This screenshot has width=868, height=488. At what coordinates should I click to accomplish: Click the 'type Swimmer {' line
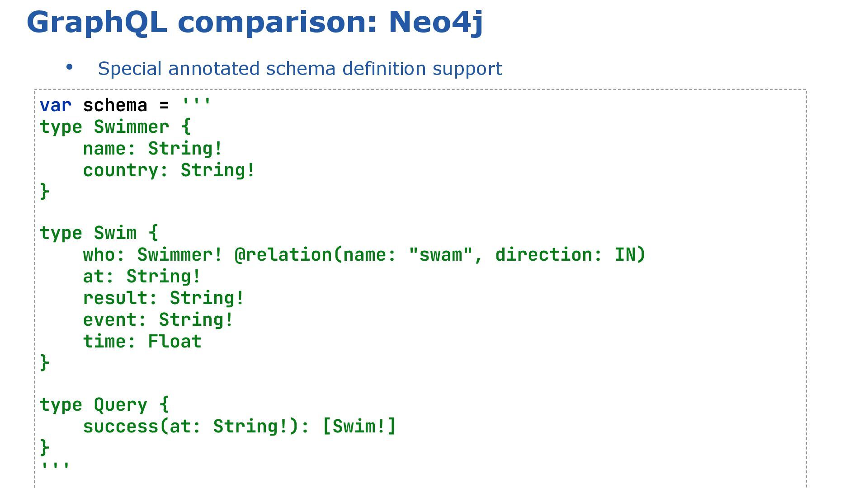(x=115, y=127)
